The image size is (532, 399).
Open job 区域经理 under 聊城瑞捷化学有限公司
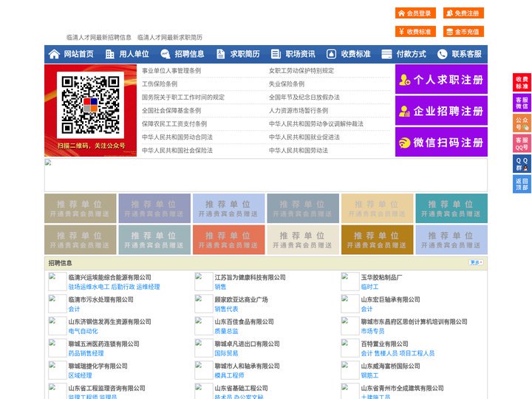tap(80, 375)
